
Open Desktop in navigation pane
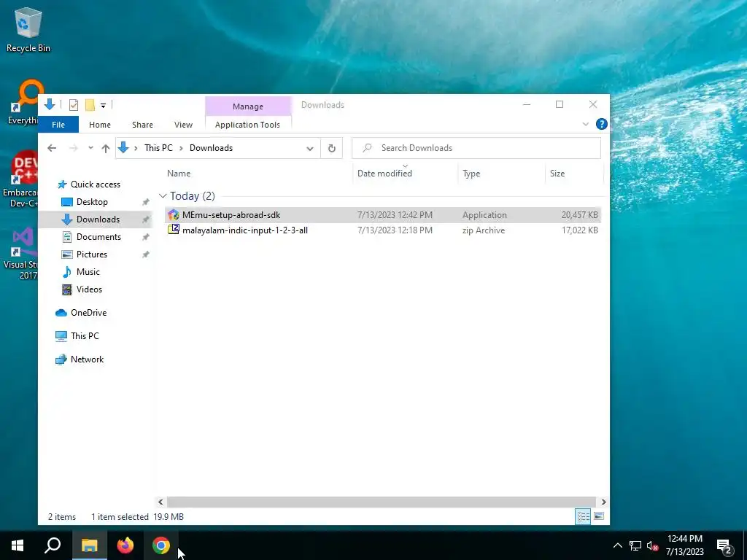coord(92,202)
